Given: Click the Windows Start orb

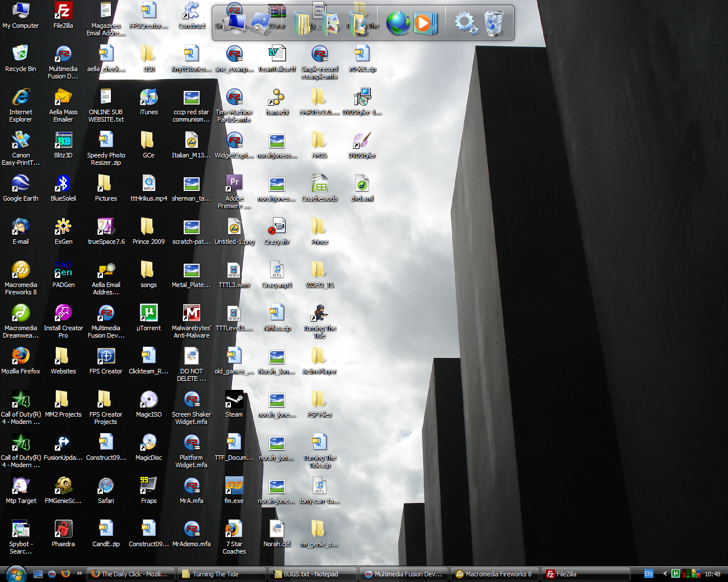Looking at the screenshot, I should point(16,573).
